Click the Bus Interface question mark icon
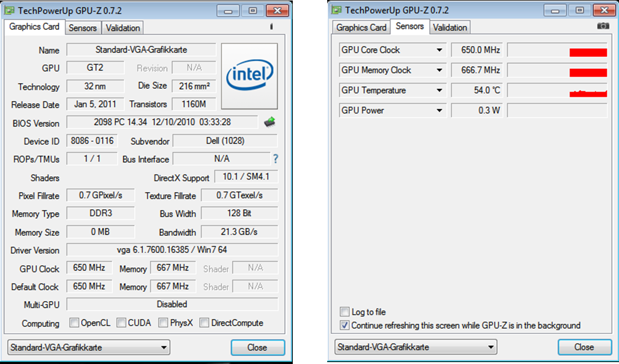This screenshot has width=619, height=364. tap(275, 159)
